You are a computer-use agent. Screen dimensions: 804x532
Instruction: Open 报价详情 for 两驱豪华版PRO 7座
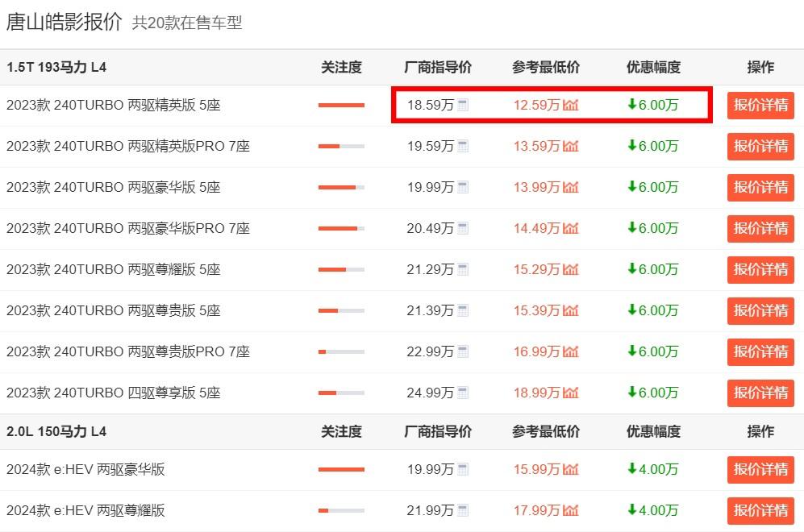click(760, 228)
